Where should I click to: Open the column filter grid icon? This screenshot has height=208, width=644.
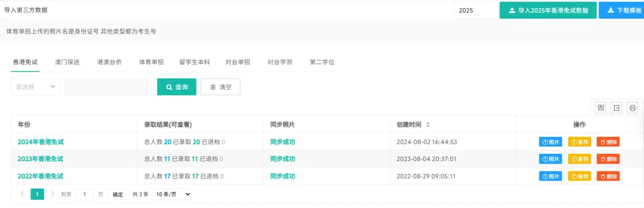point(601,107)
